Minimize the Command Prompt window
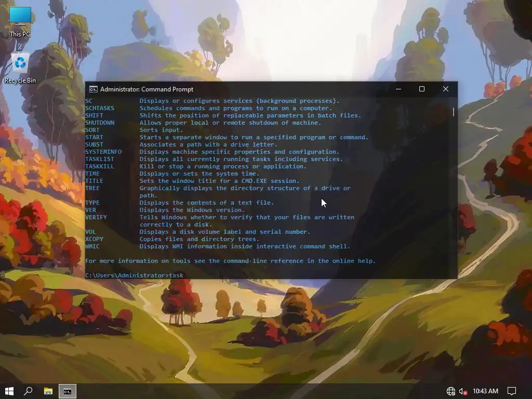532x399 pixels. 398,89
